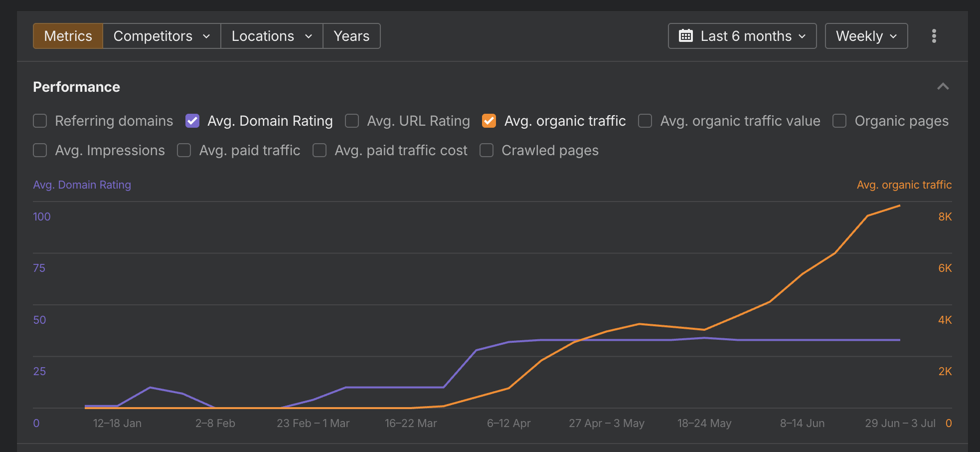This screenshot has width=980, height=452.
Task: Switch to the Metrics tab
Action: pyautogui.click(x=68, y=36)
